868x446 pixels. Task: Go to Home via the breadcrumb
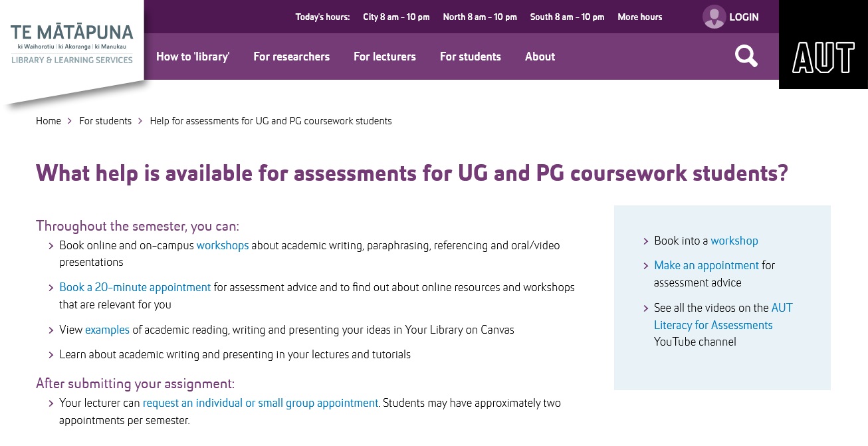tap(48, 121)
